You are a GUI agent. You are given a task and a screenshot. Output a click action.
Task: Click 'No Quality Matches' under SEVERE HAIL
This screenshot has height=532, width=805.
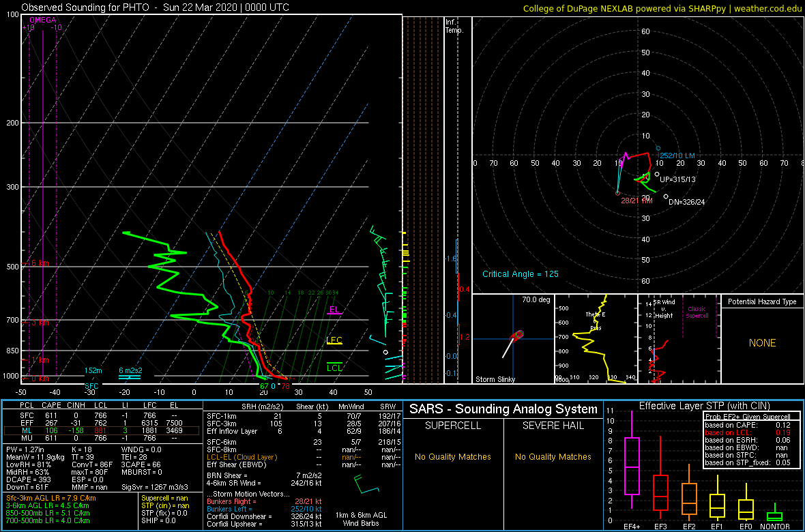pyautogui.click(x=553, y=456)
